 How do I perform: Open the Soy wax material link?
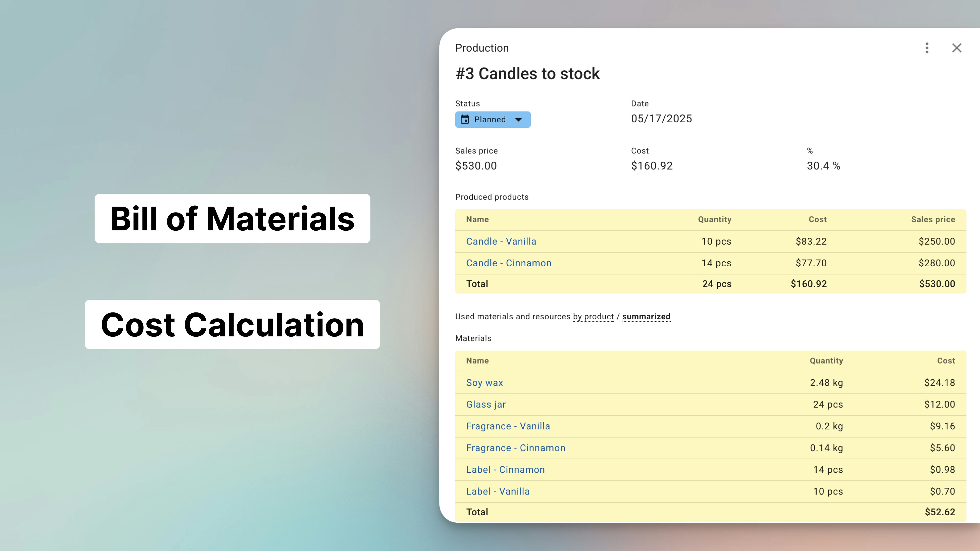click(484, 383)
